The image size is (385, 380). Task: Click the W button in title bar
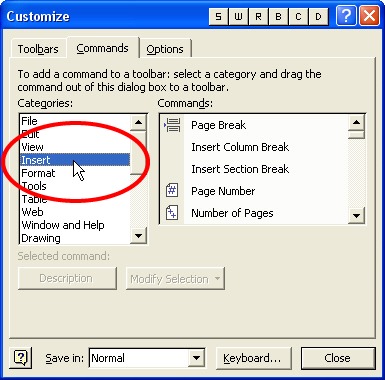click(238, 17)
